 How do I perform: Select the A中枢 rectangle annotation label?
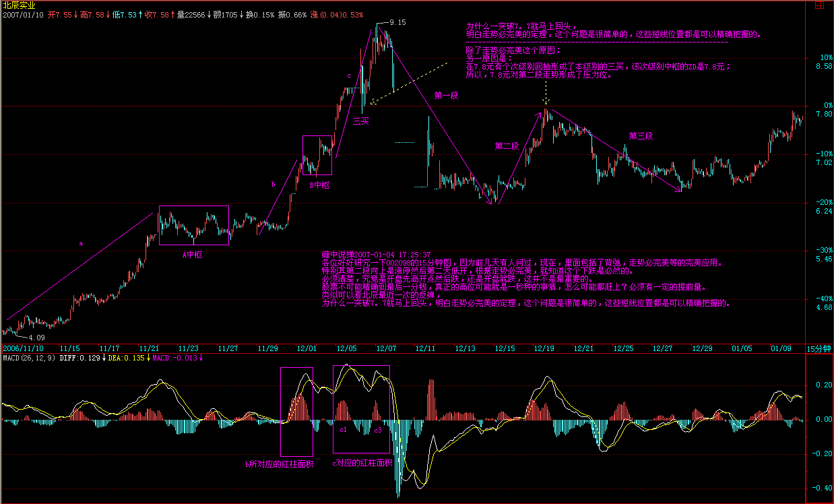tap(193, 255)
